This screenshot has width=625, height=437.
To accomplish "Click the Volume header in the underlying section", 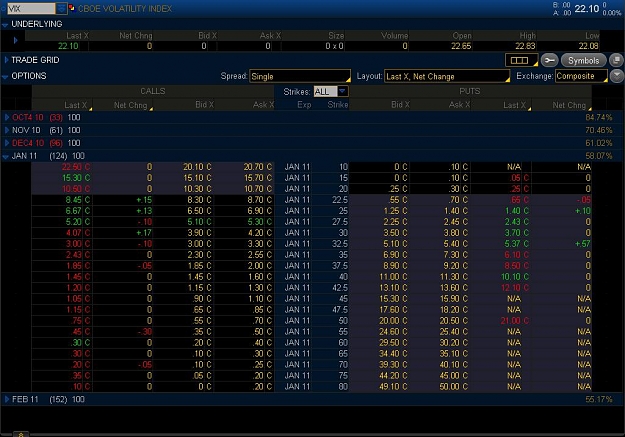I will (395, 35).
